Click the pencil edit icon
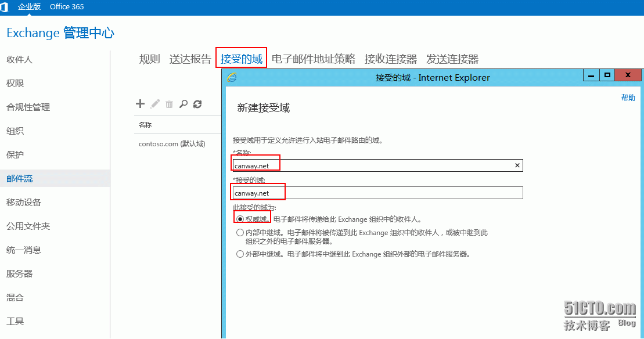The image size is (644, 339). point(155,104)
